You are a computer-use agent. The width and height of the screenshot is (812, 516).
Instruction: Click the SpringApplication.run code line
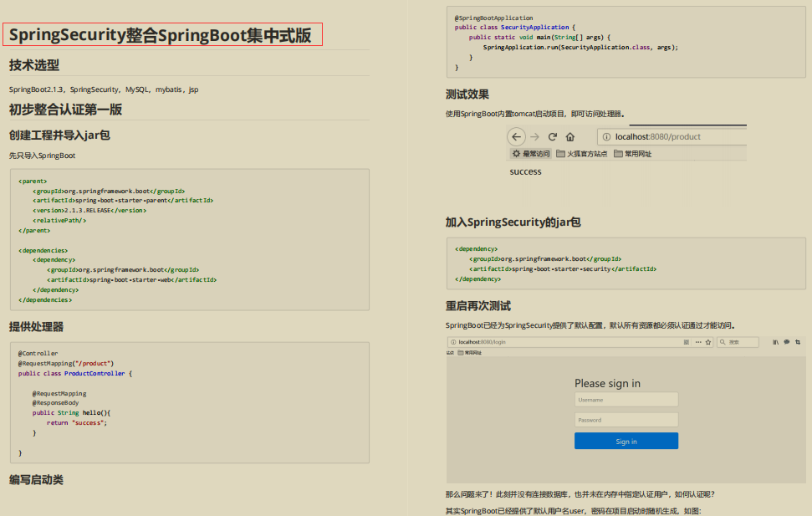tap(580, 47)
